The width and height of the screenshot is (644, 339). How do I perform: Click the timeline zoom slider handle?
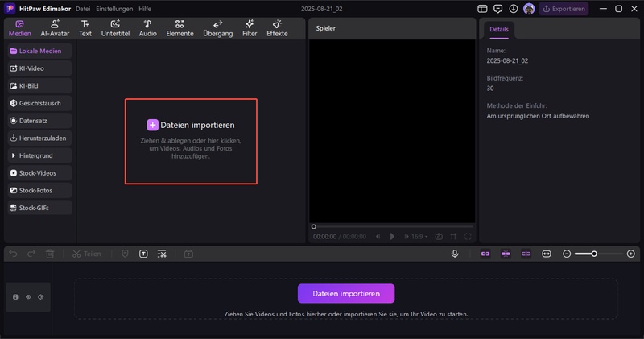pyautogui.click(x=594, y=254)
